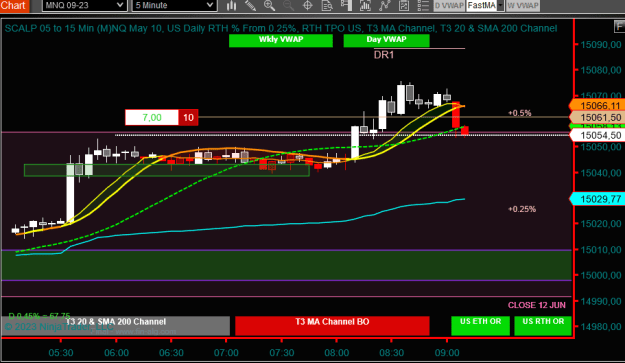Viewport: 625px width, 363px height.
Task: Open the indicators bar graph icon
Action: pyautogui.click(x=365, y=5)
